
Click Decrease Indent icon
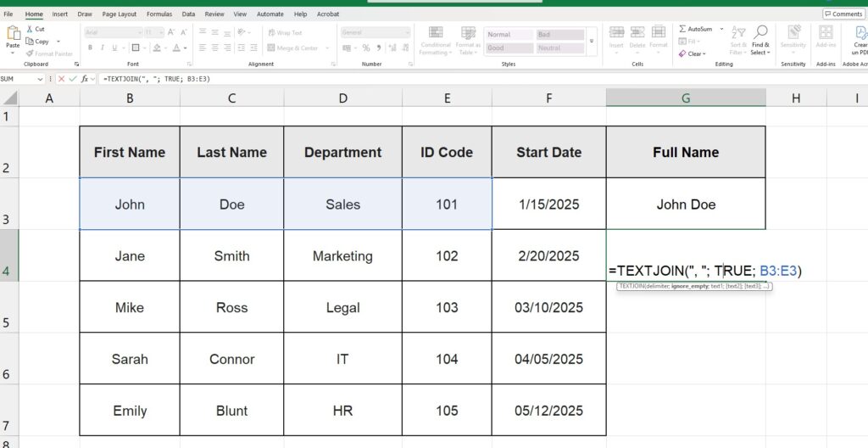[242, 48]
